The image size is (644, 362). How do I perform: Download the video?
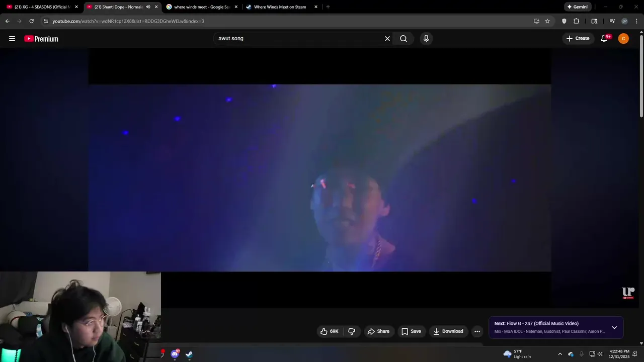(448, 331)
